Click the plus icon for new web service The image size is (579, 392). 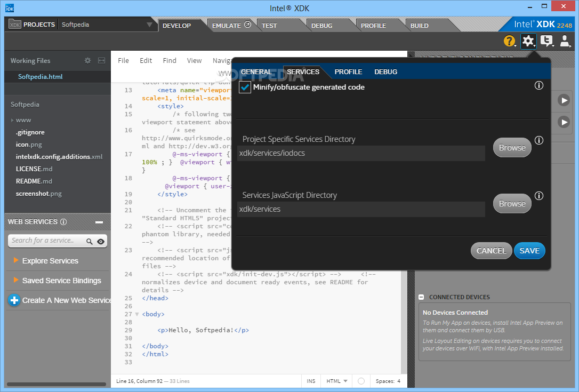[14, 300]
